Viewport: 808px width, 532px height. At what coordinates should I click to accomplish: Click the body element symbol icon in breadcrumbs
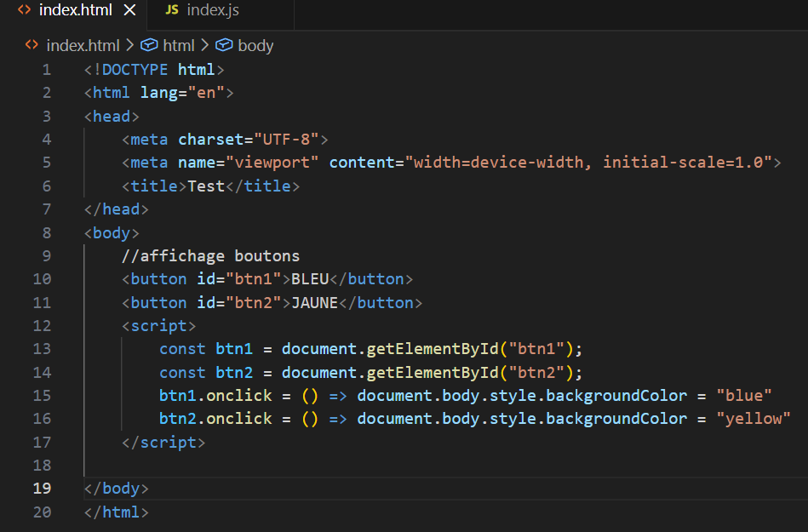click(224, 45)
